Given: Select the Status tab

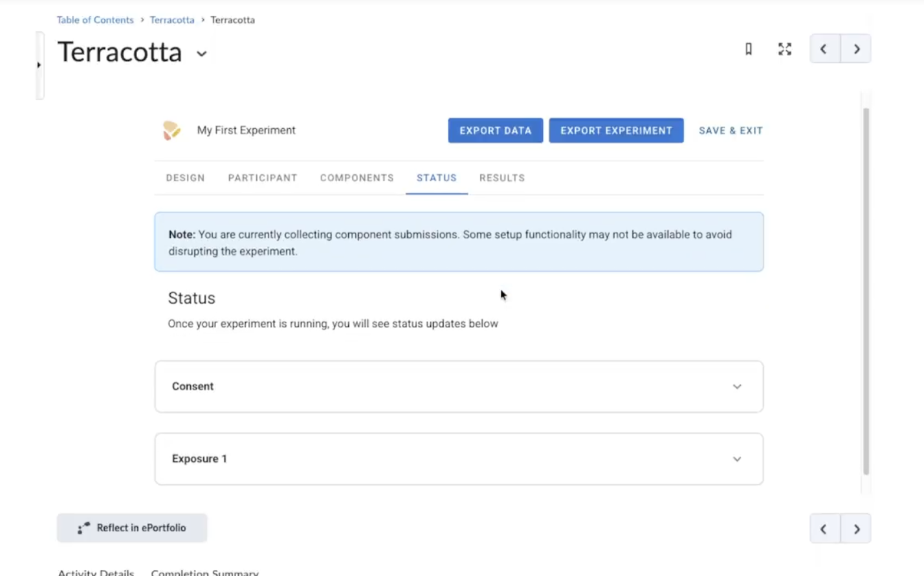Looking at the screenshot, I should click(x=437, y=178).
